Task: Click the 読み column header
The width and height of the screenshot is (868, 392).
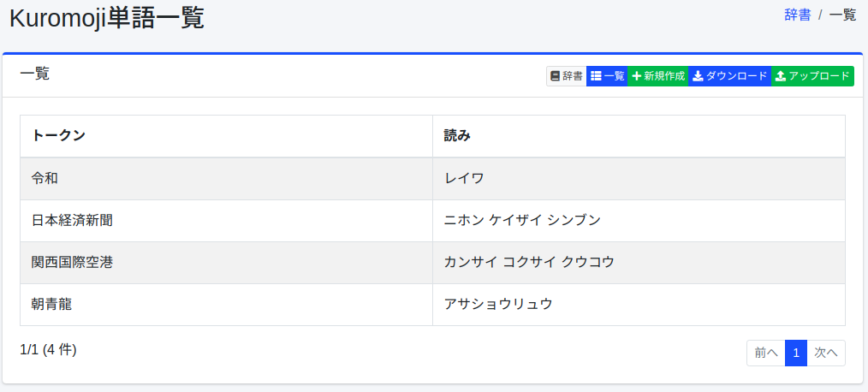Action: 457,135
